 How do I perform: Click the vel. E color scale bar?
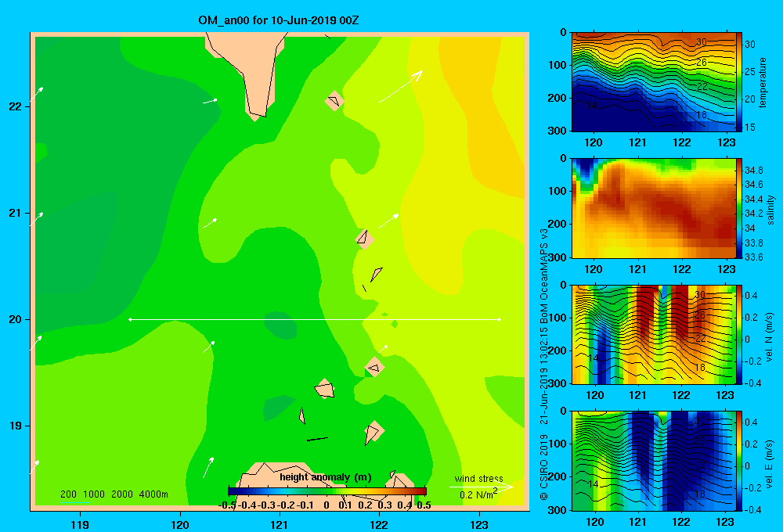tap(739, 461)
